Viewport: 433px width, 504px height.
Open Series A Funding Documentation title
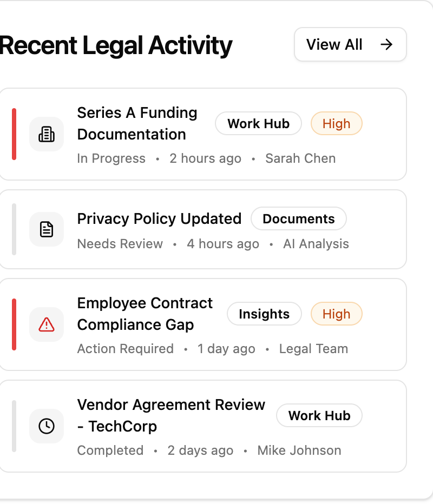(137, 123)
